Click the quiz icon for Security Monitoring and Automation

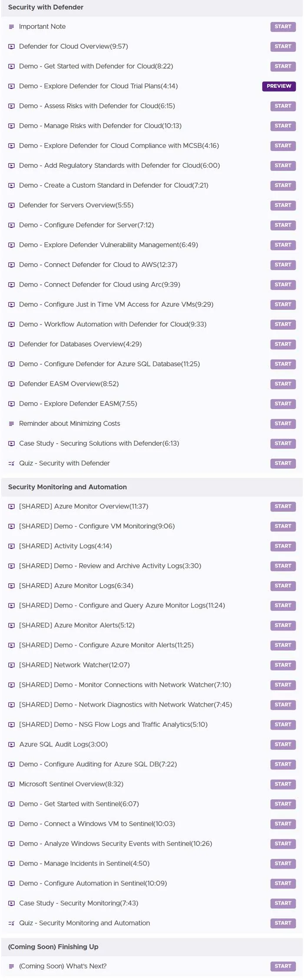point(11,923)
